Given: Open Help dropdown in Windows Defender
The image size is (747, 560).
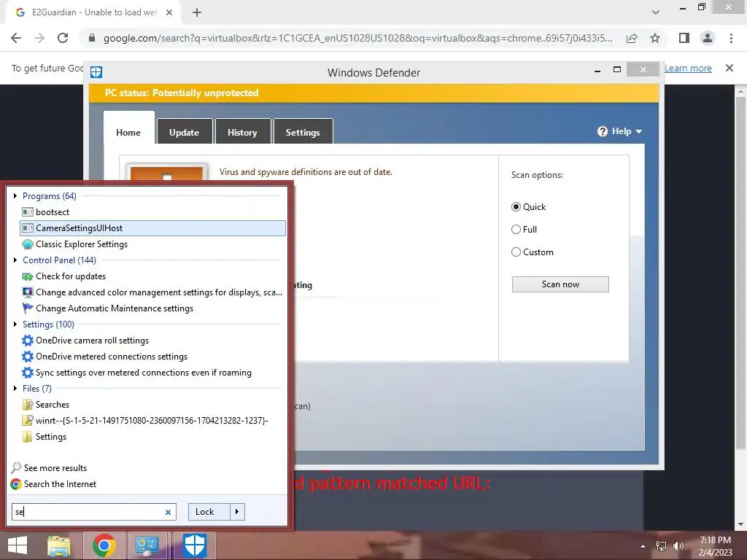Looking at the screenshot, I should tap(619, 131).
